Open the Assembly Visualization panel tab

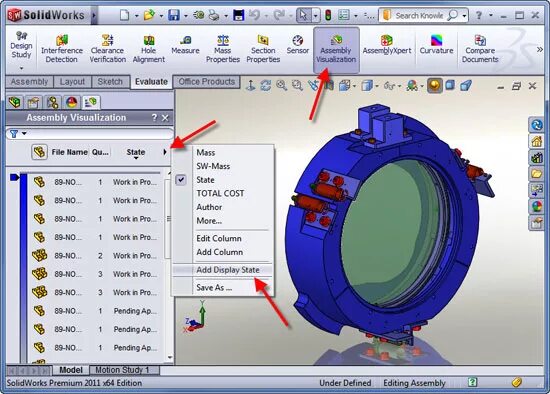[x=91, y=102]
